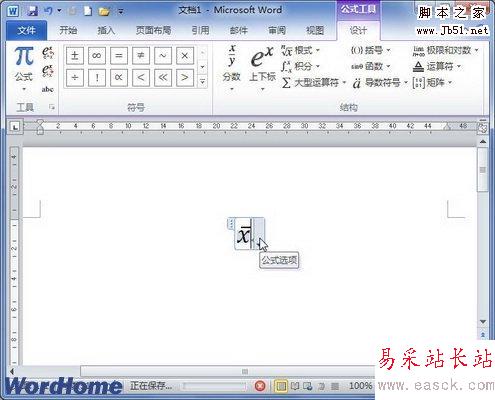
Task: Click the 100% zoom level button
Action: [360, 386]
